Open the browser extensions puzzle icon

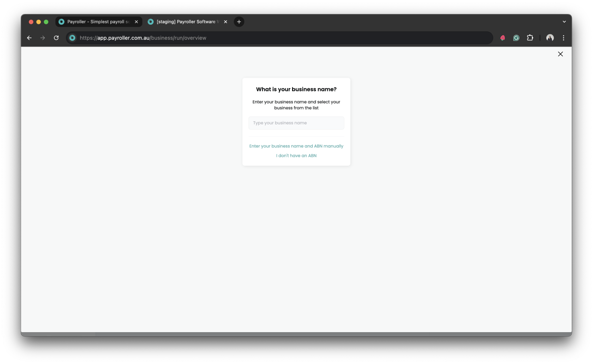(x=530, y=38)
